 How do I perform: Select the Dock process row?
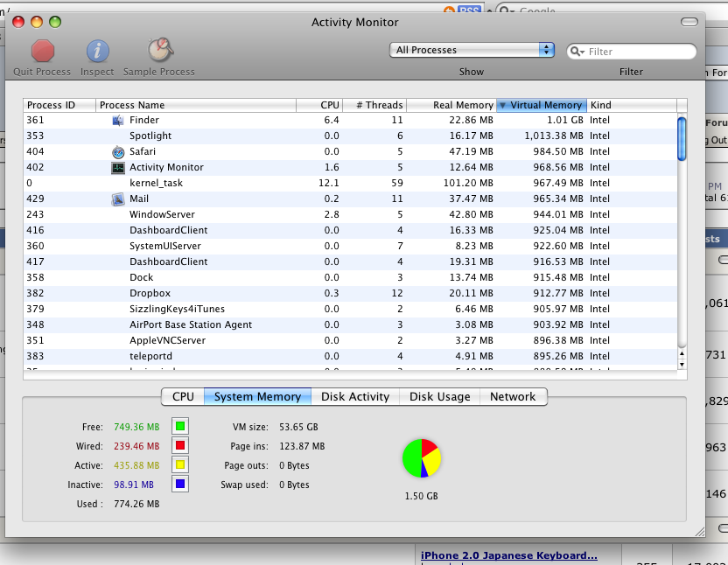(x=350, y=278)
